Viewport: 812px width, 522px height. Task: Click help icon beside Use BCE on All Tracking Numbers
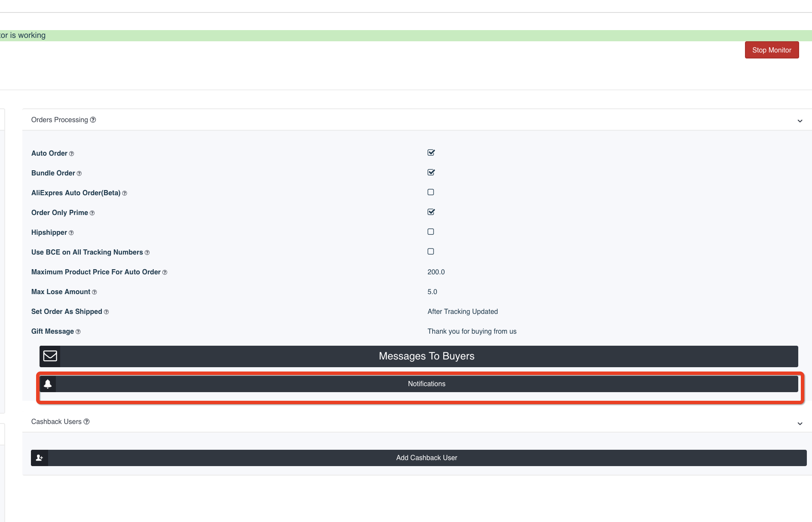[147, 253]
